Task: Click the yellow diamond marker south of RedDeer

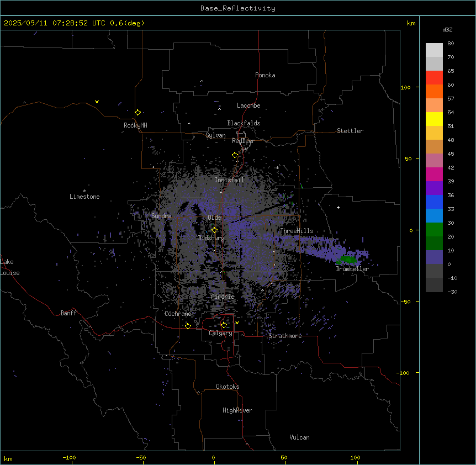Action: point(235,155)
